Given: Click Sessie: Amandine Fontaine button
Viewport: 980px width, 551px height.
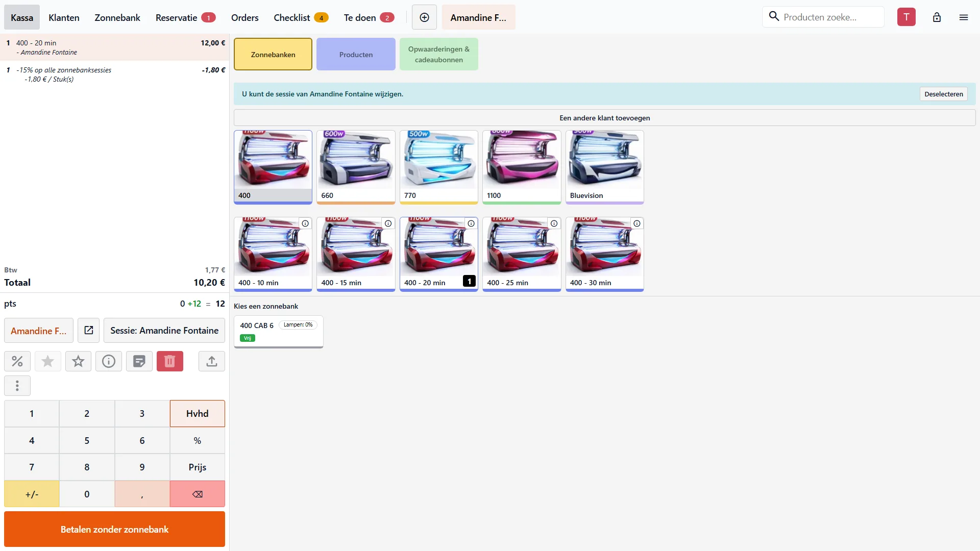Looking at the screenshot, I should 164,331.
